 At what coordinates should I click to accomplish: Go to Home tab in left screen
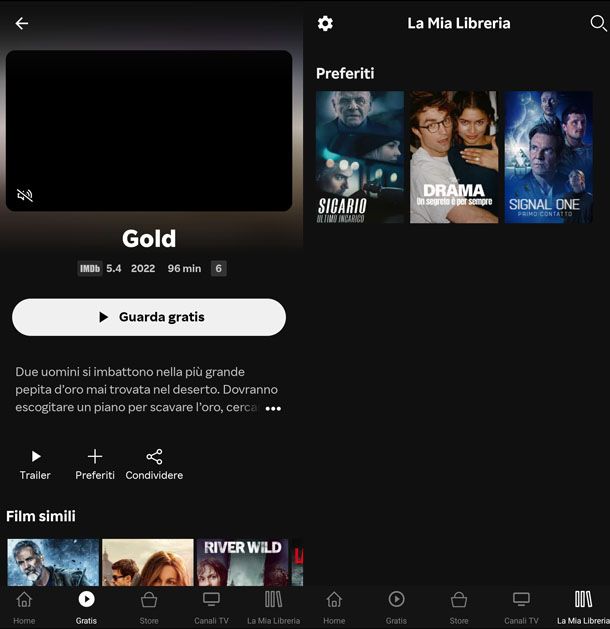pos(24,608)
